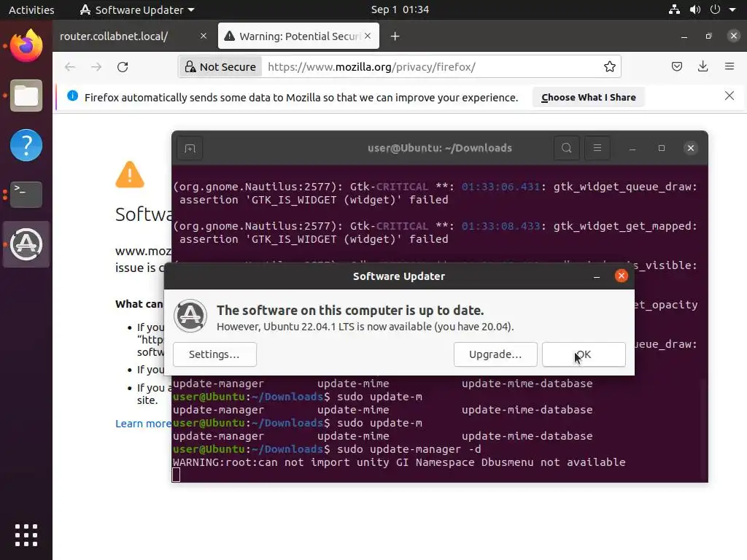Image resolution: width=747 pixels, height=560 pixels.
Task: Bookmark this page with the star
Action: (x=609, y=66)
